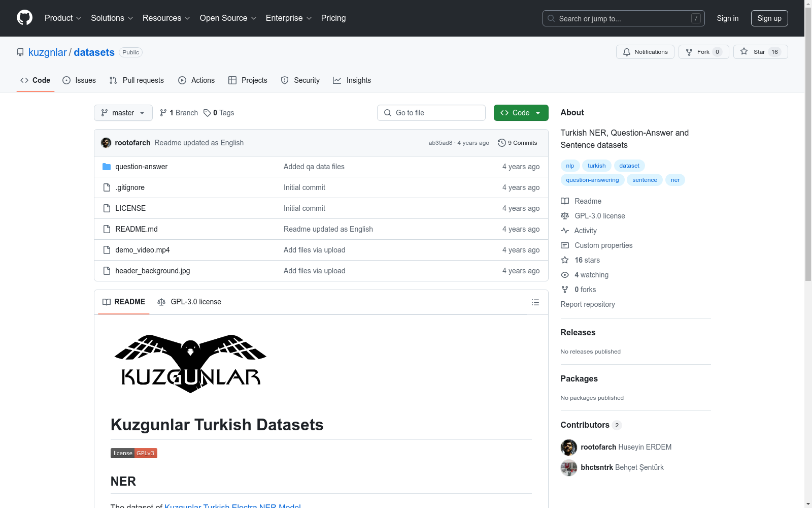Open the Insights tab

[x=352, y=80]
